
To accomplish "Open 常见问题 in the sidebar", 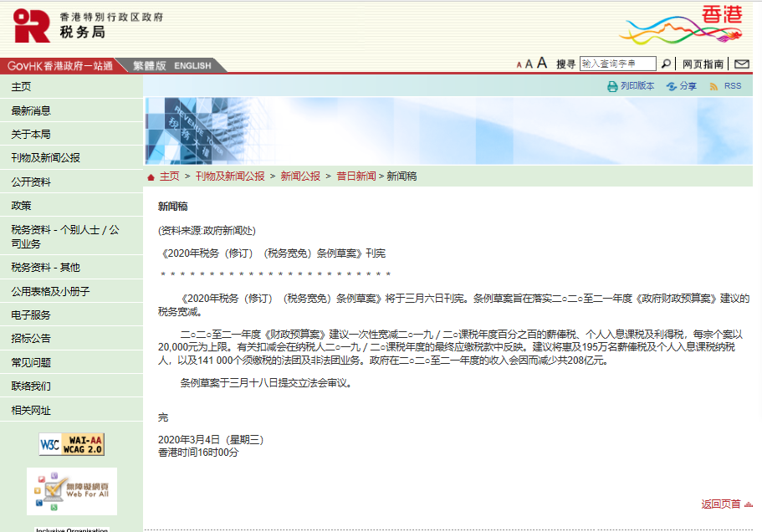I will (32, 361).
